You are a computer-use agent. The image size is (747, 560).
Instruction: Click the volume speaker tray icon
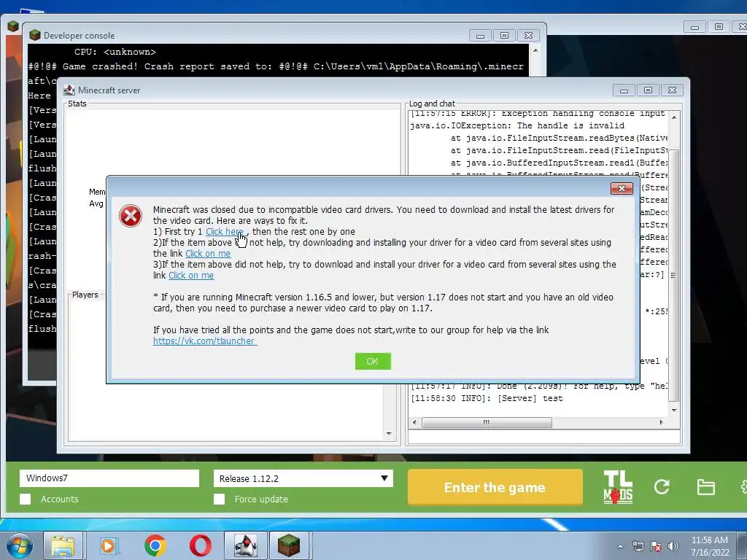673,546
